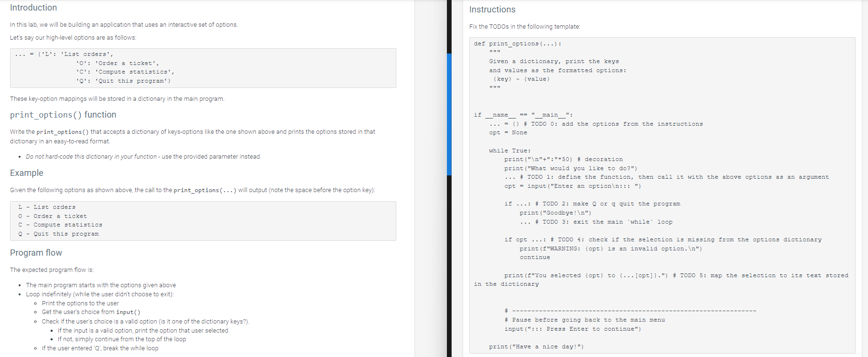Click the 'Pause before going back' comment
Viewport: 868px width, 357px height.
[585, 320]
